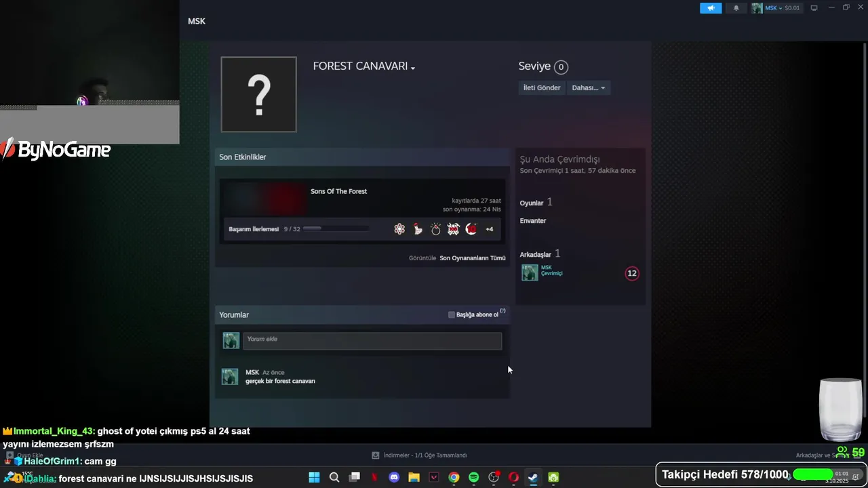Open the MSK page tab
The image size is (868, 488).
[197, 21]
